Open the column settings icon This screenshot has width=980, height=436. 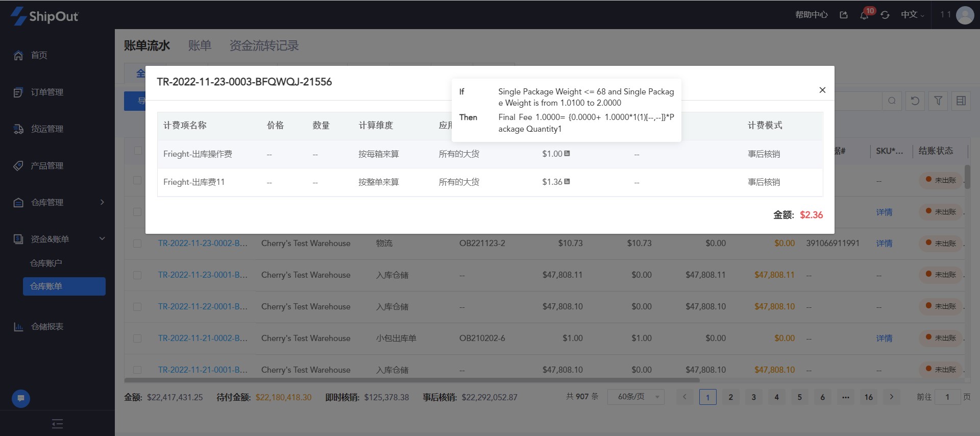961,101
